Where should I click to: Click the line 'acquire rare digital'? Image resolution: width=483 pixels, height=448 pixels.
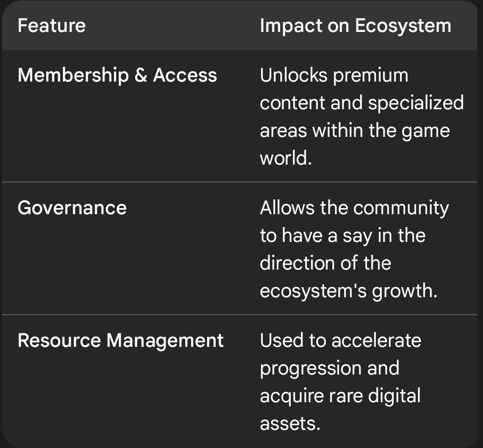[x=340, y=396]
